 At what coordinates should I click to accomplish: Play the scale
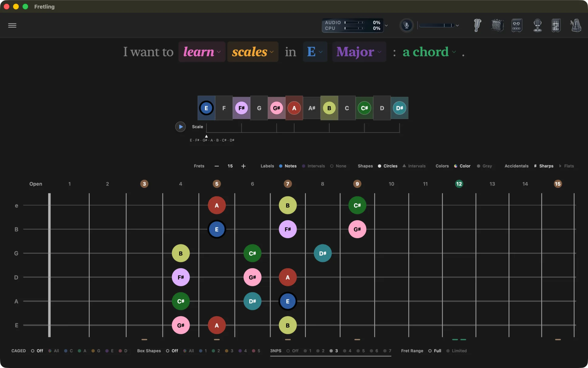coord(180,127)
